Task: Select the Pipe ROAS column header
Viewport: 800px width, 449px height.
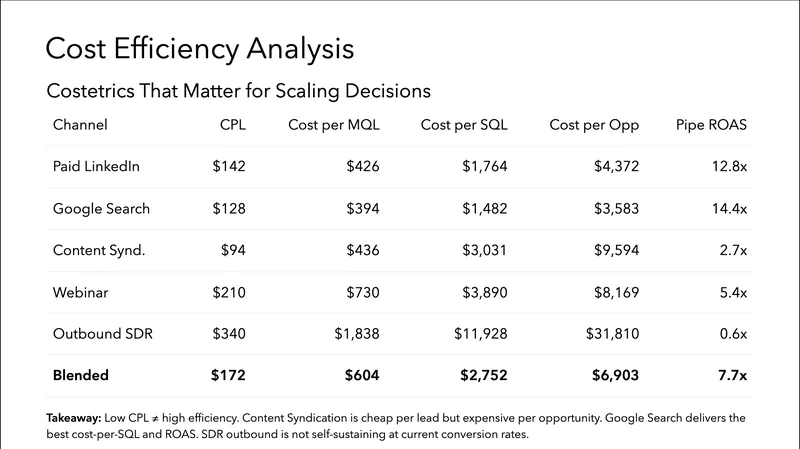Action: coord(710,126)
